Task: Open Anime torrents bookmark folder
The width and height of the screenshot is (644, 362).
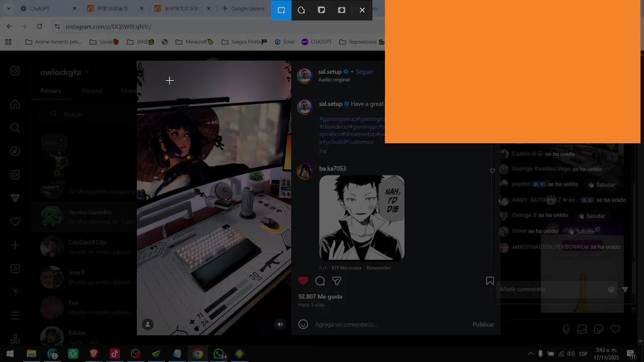Action: click(53, 42)
